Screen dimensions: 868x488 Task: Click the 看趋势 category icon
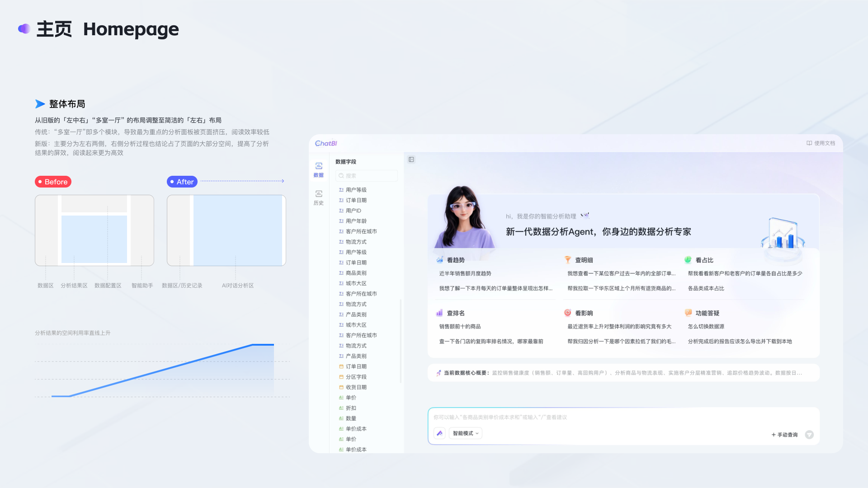439,260
